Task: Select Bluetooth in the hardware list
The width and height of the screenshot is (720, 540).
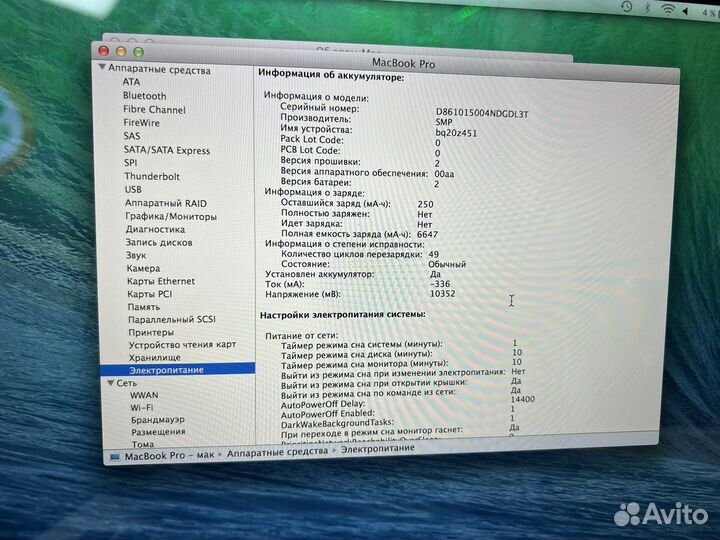Action: coord(145,96)
